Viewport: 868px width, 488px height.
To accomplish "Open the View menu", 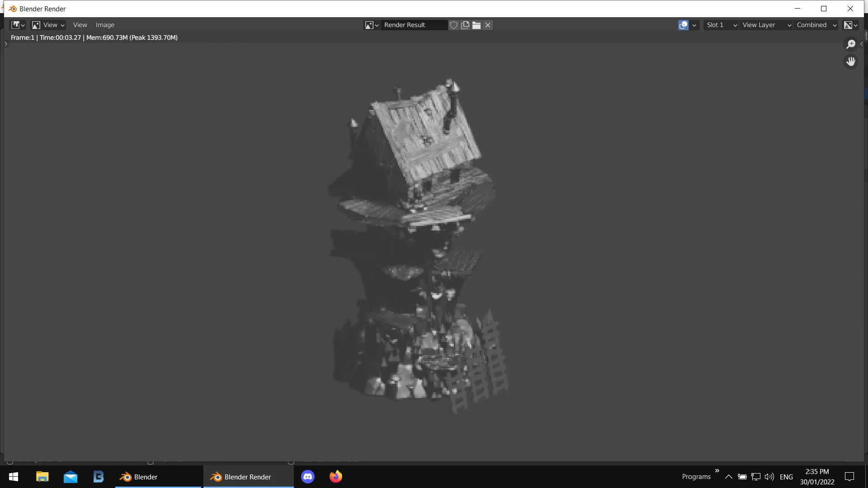I will click(x=80, y=25).
